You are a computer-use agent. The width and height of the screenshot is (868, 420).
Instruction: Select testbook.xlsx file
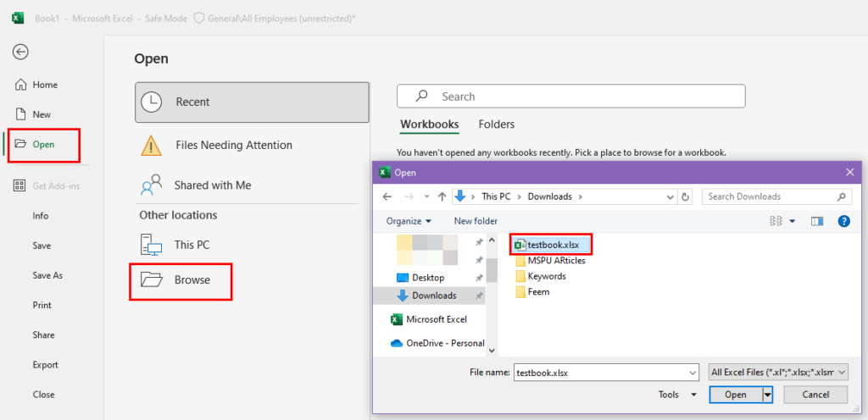point(551,245)
